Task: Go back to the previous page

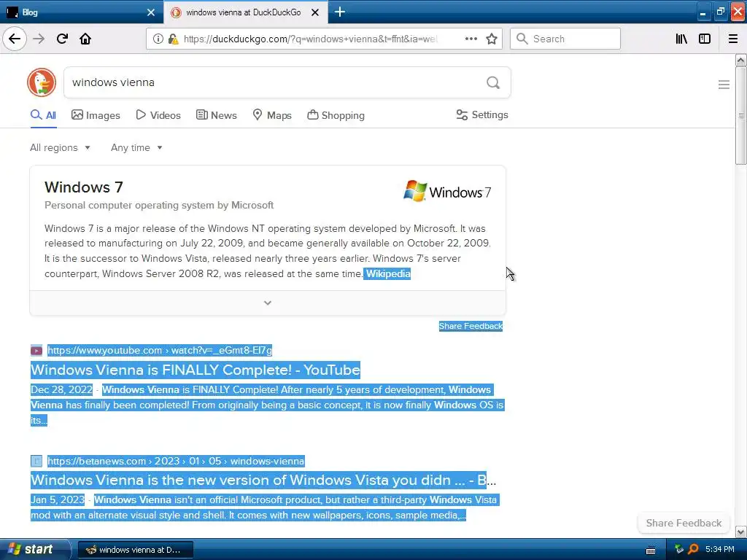Action: pyautogui.click(x=15, y=39)
